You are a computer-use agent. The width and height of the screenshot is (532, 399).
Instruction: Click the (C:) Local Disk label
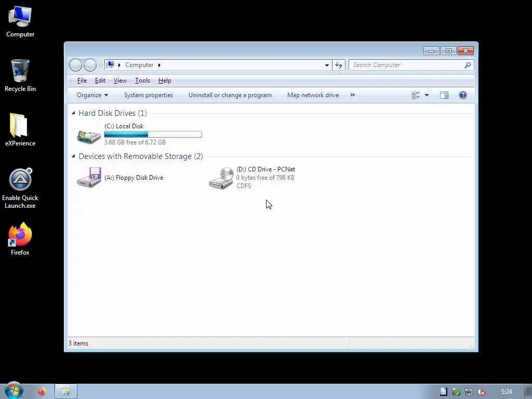(x=124, y=126)
